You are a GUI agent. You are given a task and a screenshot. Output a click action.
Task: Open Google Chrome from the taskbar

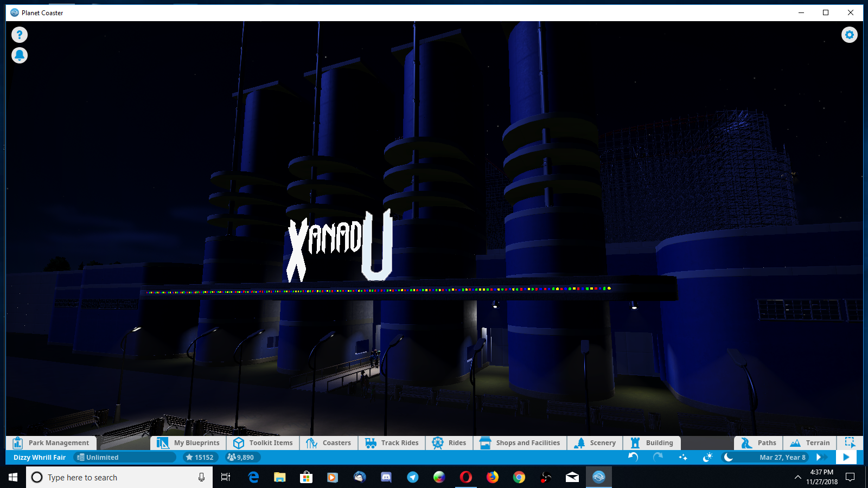tap(519, 477)
